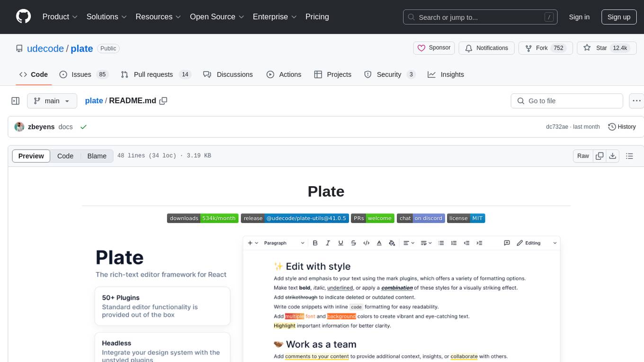644x362 pixels.
Task: Click the large Plate heading in README
Action: point(326,191)
